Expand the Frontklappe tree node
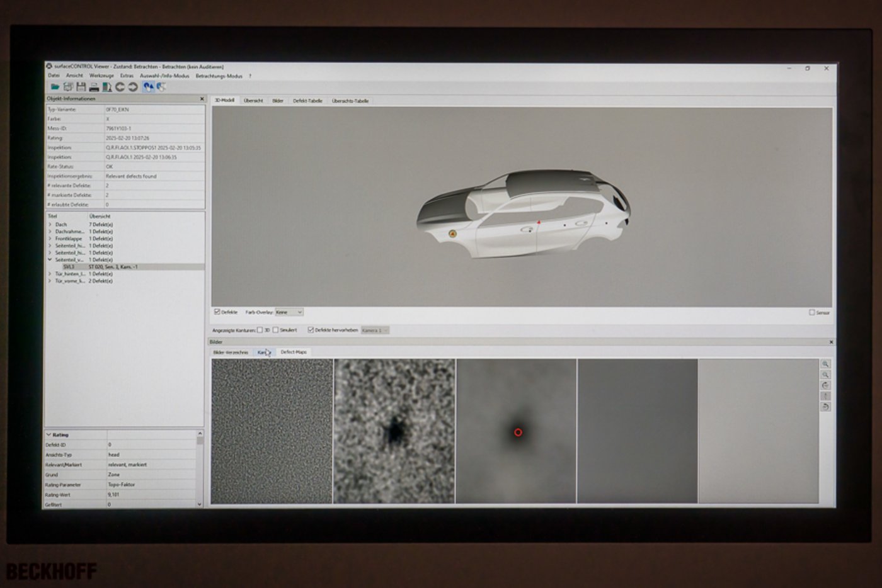The image size is (882, 588). 50,239
